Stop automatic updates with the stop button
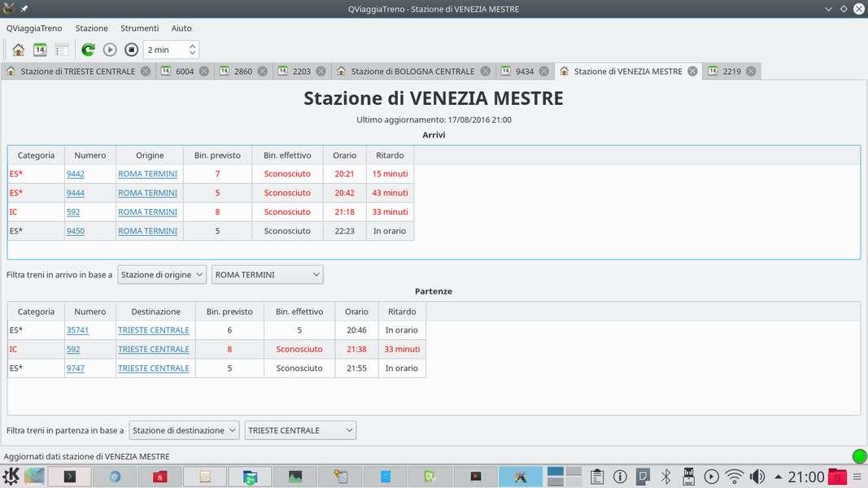Image resolution: width=868 pixels, height=488 pixels. tap(131, 50)
